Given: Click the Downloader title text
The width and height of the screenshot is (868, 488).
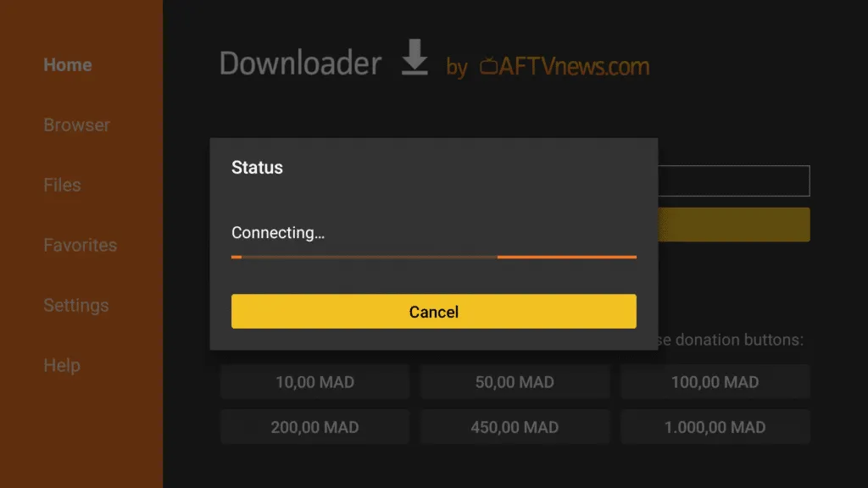Looking at the screenshot, I should [x=300, y=63].
